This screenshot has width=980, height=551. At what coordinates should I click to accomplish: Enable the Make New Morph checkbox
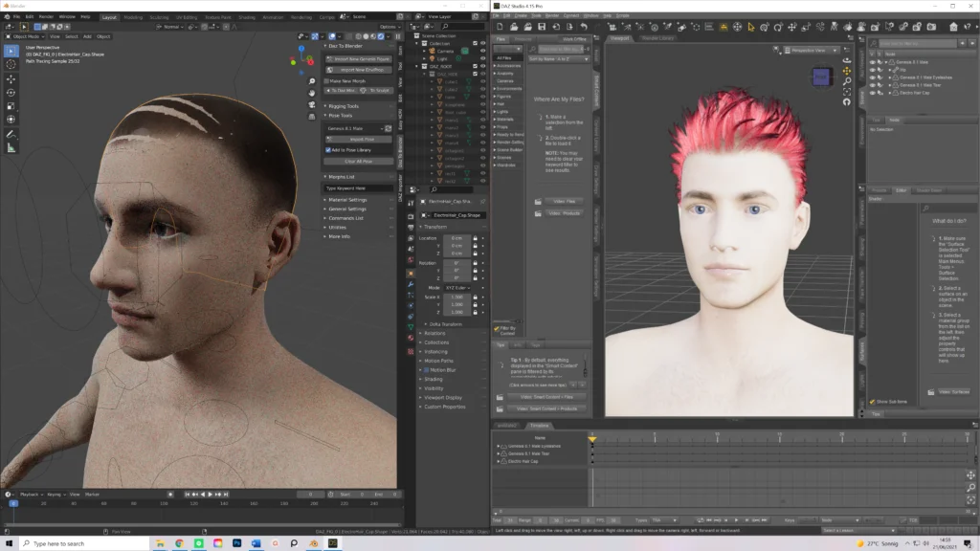pyautogui.click(x=327, y=81)
